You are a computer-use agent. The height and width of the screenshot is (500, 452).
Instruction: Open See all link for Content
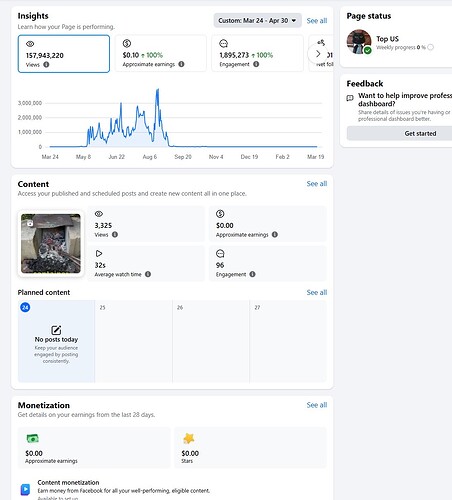(317, 184)
